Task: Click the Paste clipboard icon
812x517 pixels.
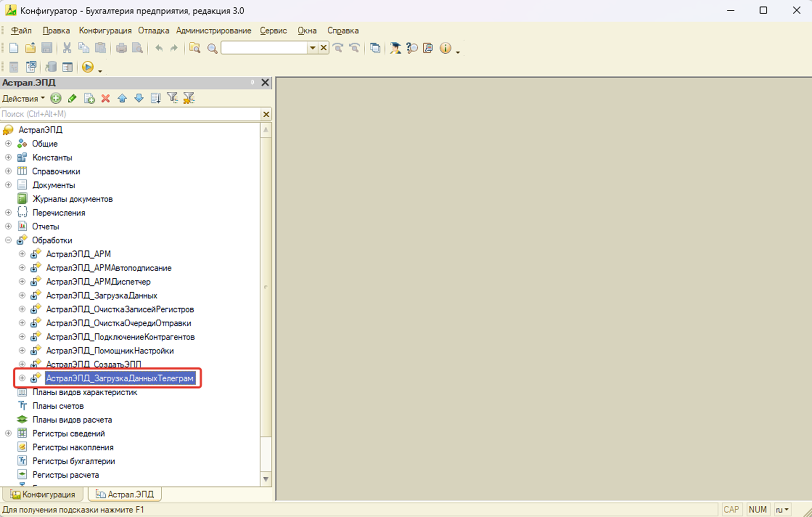Action: click(x=100, y=48)
